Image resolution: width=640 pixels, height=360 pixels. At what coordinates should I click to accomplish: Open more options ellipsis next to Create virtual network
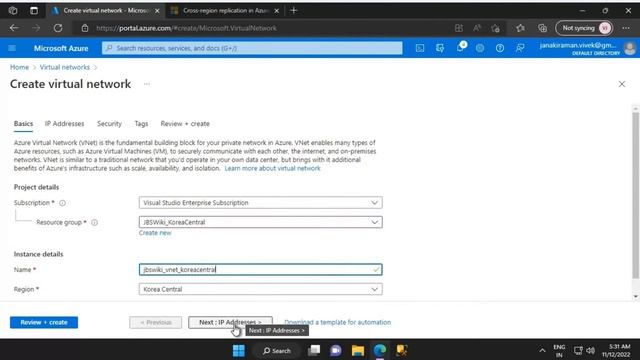click(x=147, y=84)
